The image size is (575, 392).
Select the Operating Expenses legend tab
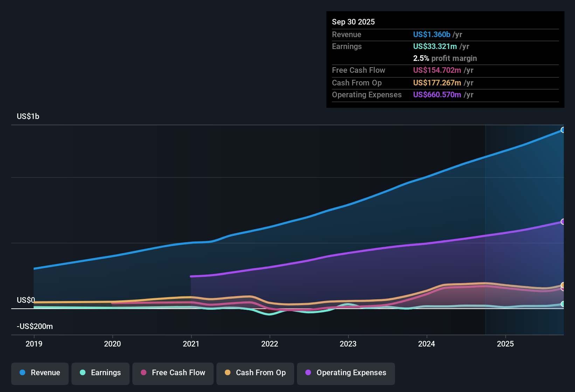click(346, 373)
